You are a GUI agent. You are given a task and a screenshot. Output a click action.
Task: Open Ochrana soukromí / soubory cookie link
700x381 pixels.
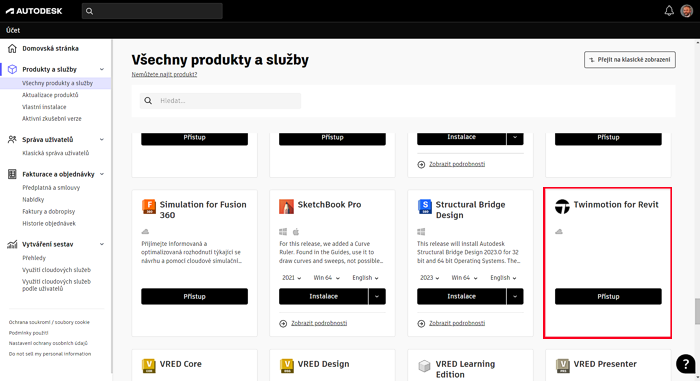click(49, 322)
